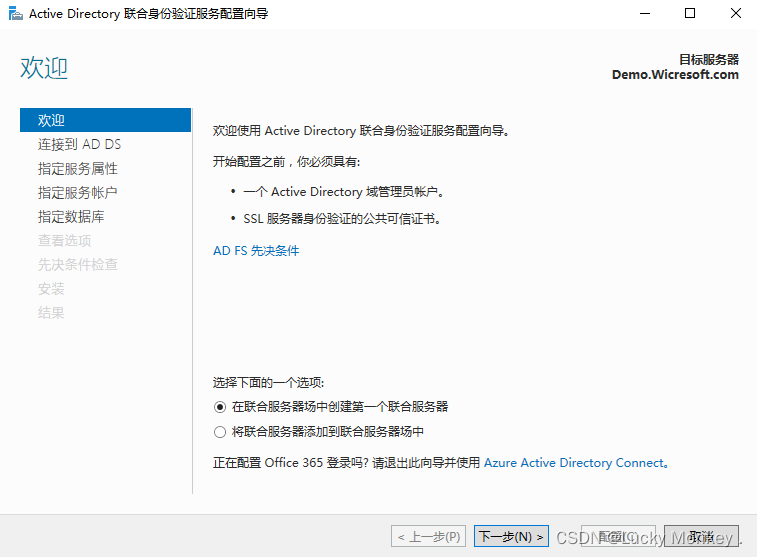Click the 正在配置 Office 365 登录吗 text
Image resolution: width=757 pixels, height=557 pixels.
(291, 462)
